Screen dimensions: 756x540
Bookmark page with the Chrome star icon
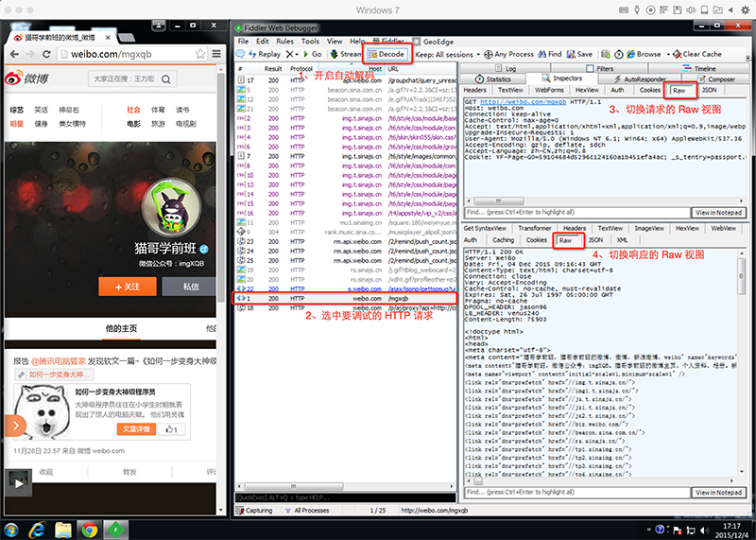pyautogui.click(x=200, y=54)
